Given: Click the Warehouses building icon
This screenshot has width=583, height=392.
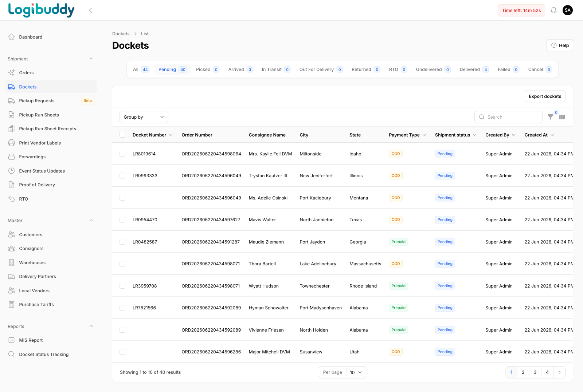Looking at the screenshot, I should [x=12, y=262].
